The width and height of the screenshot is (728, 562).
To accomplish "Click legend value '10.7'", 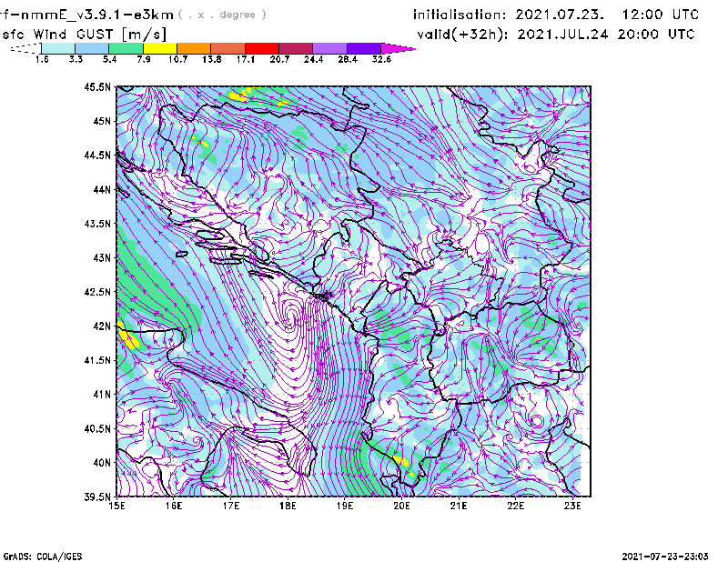I will (177, 59).
